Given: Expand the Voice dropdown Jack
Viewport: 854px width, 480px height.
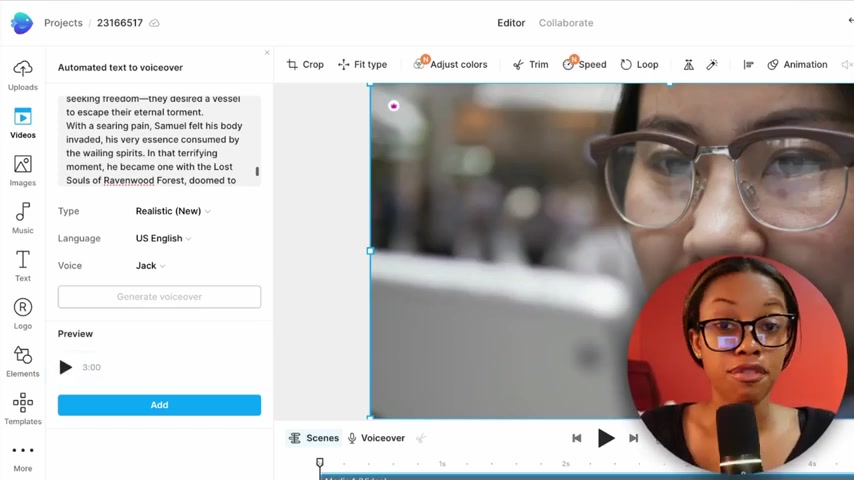Looking at the screenshot, I should pyautogui.click(x=150, y=265).
